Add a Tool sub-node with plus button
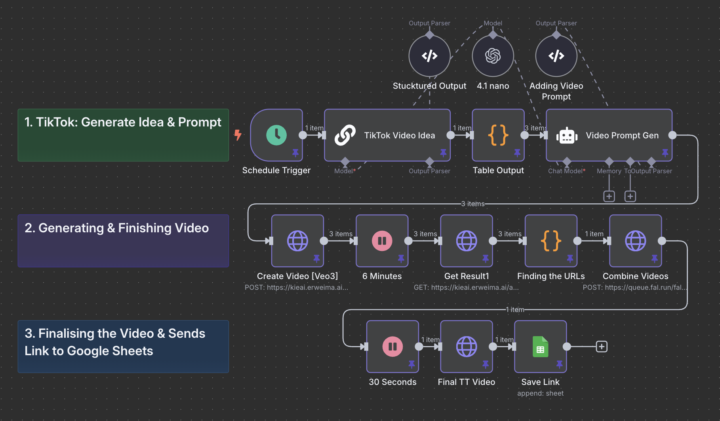The height and width of the screenshot is (421, 720). [630, 196]
